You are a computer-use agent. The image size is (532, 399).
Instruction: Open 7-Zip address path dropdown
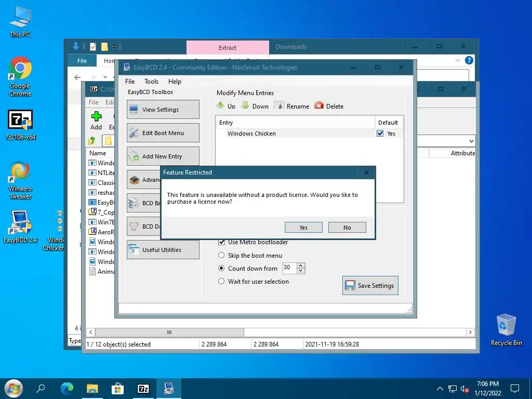coord(471,141)
